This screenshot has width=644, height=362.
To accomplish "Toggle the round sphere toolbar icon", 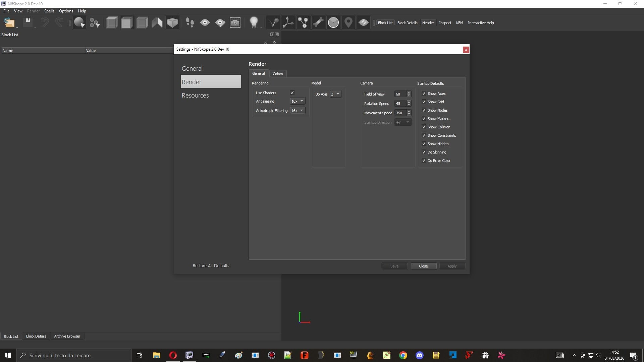I will coord(333,23).
